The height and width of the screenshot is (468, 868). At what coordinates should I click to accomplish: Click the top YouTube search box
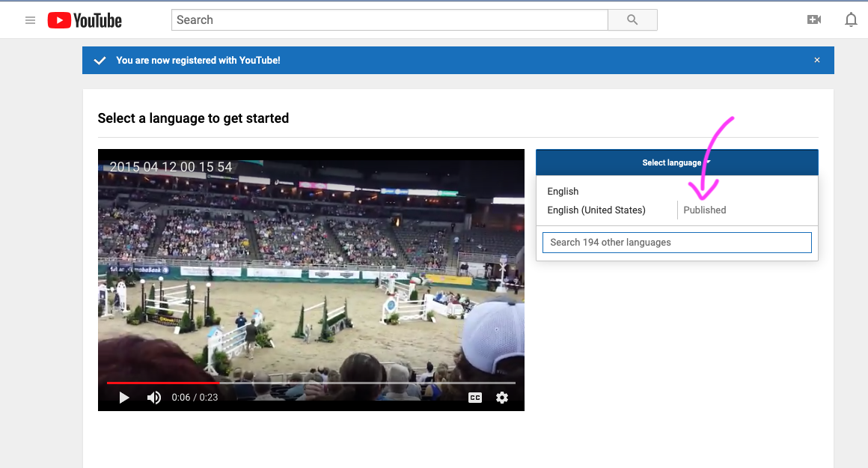pos(389,20)
